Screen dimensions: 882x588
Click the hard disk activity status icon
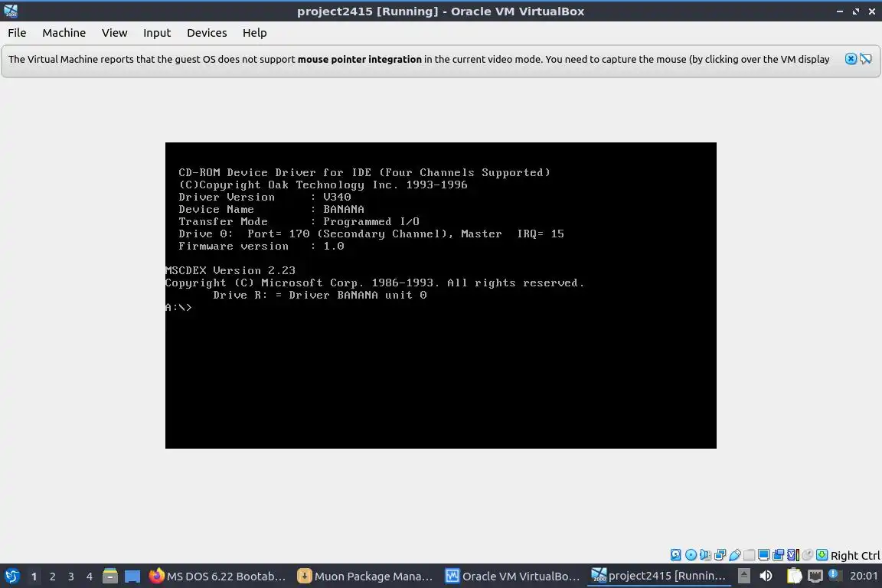point(675,555)
